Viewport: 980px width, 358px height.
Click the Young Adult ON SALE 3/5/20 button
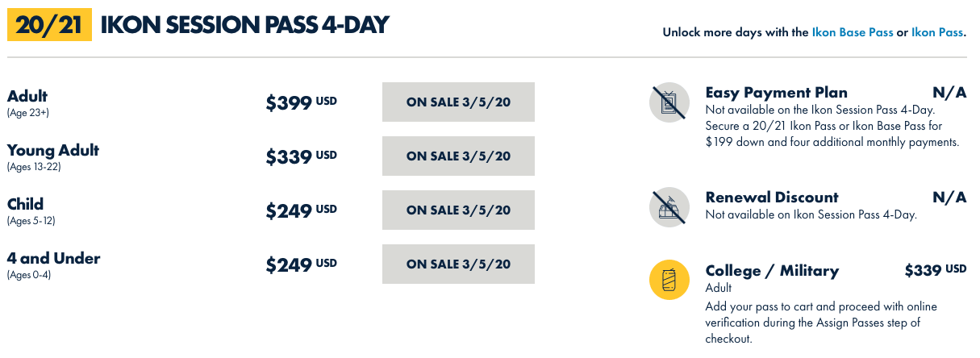(x=458, y=156)
